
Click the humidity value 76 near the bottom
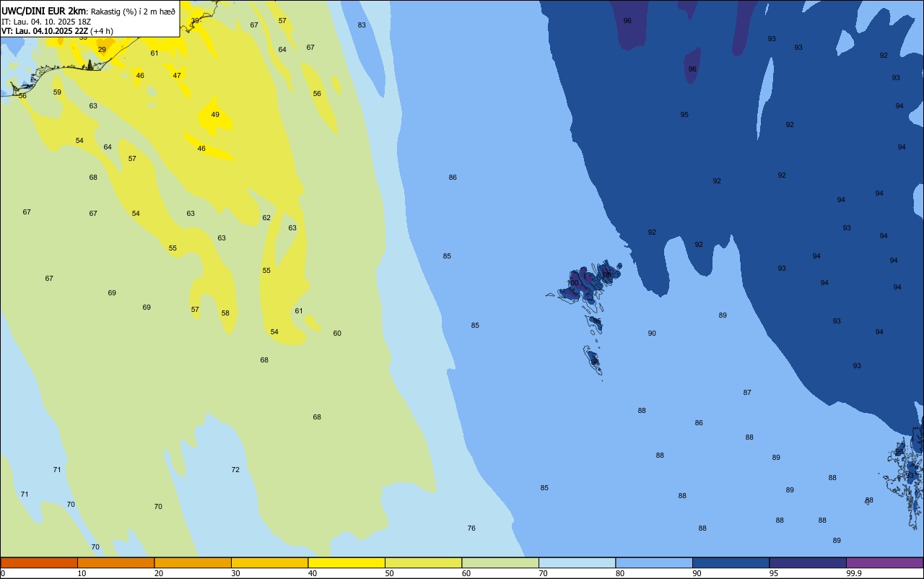471,528
